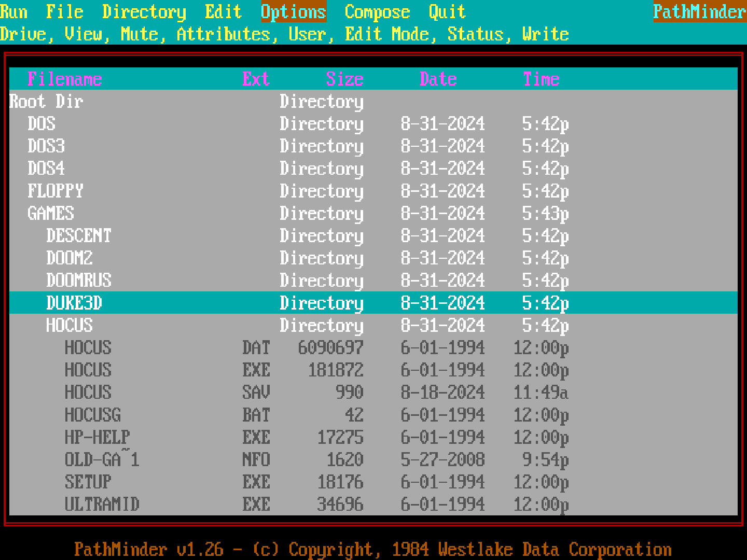Screen dimensions: 747x560
Task: Click the 5-27-2008 date value
Action: click(443, 459)
